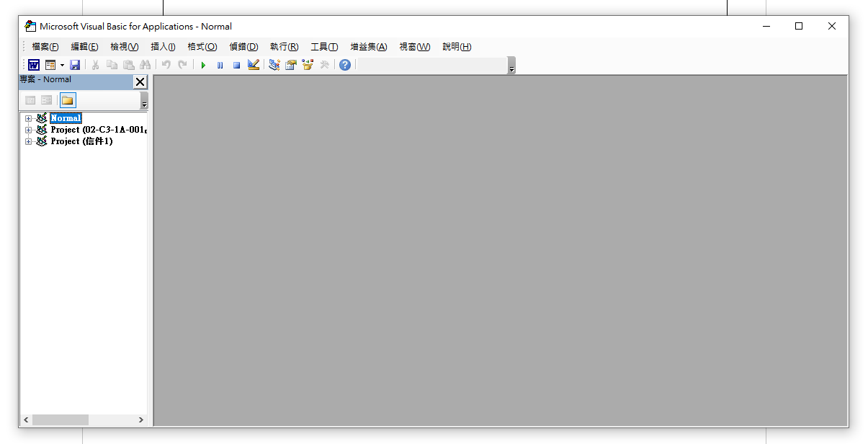Open the 檢視(V) menu
This screenshot has width=868, height=444.
point(124,47)
